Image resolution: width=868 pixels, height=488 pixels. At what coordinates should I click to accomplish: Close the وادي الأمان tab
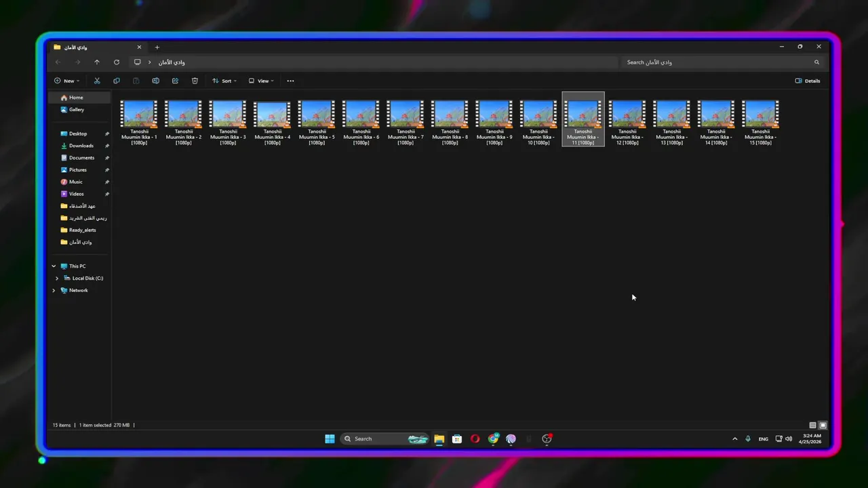(139, 47)
